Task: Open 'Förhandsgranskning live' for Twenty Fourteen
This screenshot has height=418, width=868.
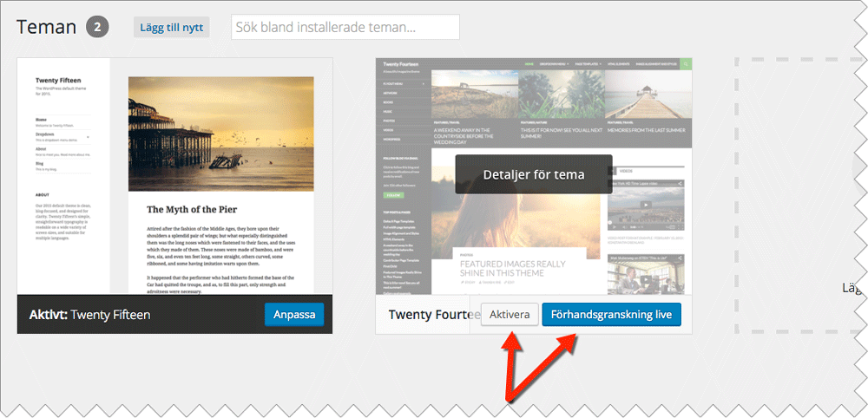Action: 611,314
